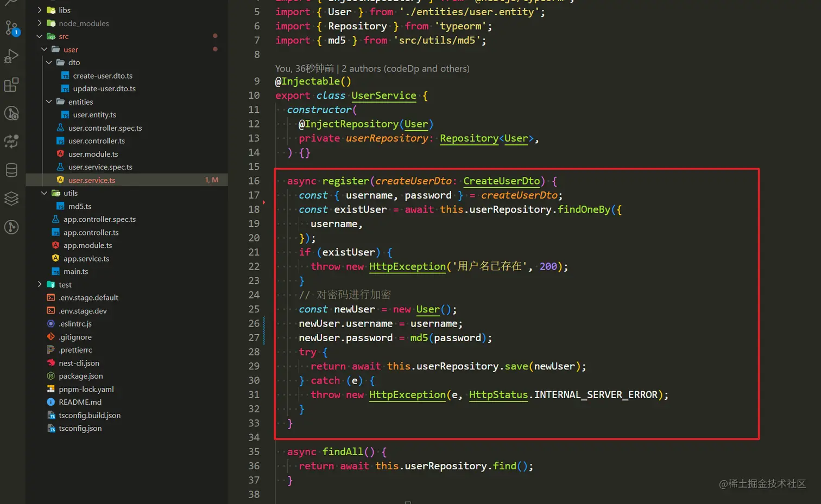
Task: Open nest-cli.json file
Action: pyautogui.click(x=79, y=363)
